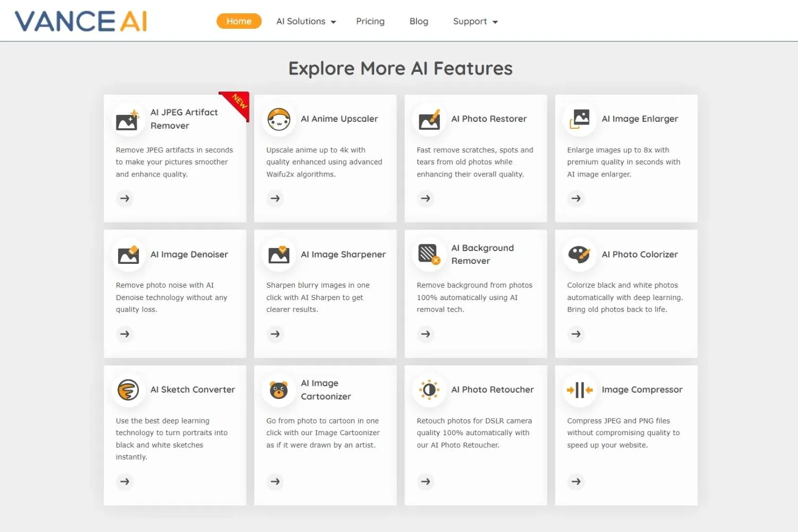Screen dimensions: 798x532
Task: Click the 'Fast remove scratches, spots' description
Action: pyautogui.click(x=475, y=162)
